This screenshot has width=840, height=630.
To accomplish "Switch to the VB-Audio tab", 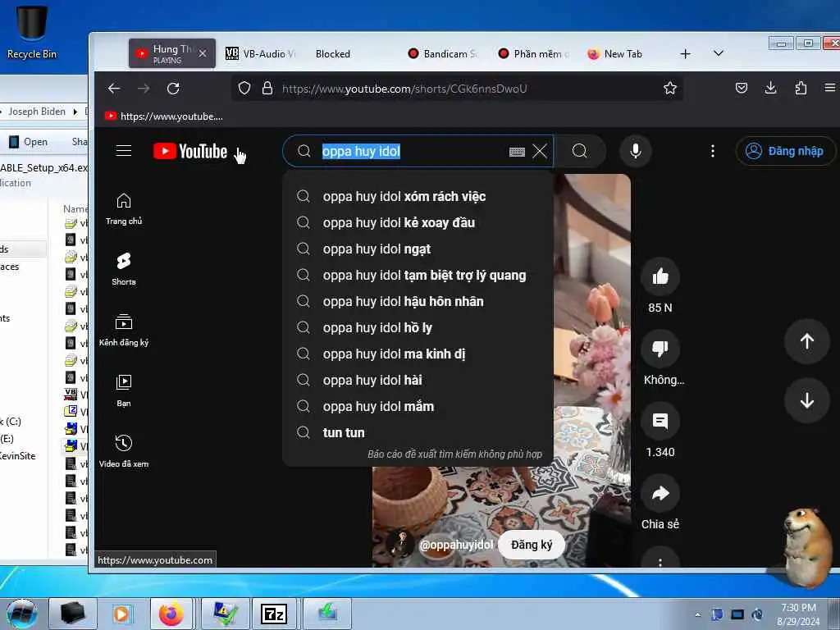I will coord(261,53).
